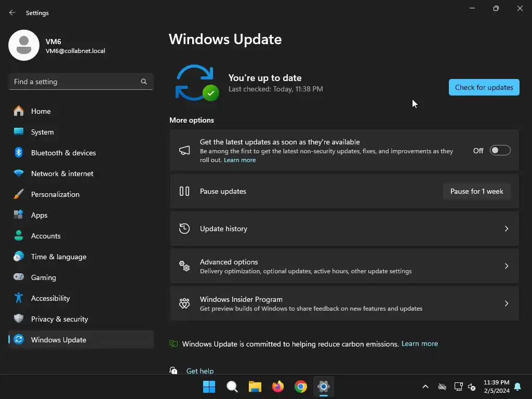
Task: Click the Accounts person icon in sidebar
Action: [19, 235]
